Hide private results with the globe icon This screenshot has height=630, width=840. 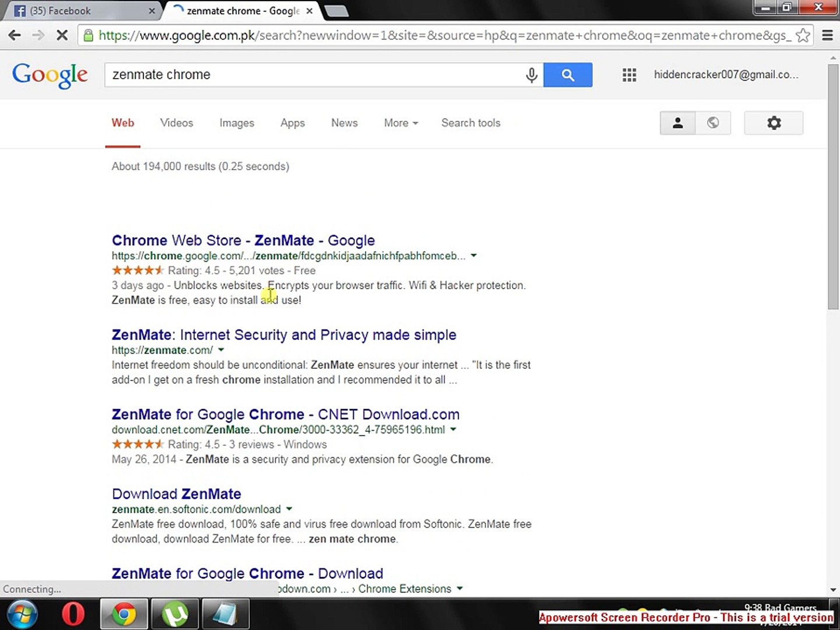(x=713, y=123)
